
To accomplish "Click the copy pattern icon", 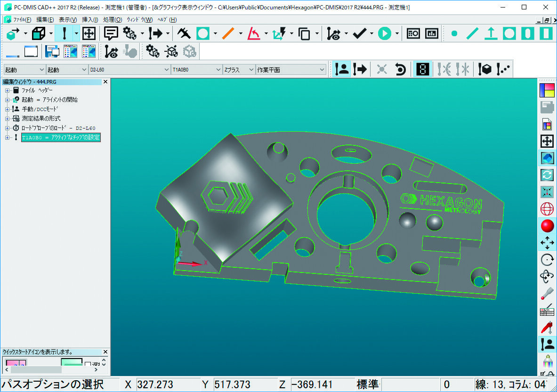I will pos(304,34).
